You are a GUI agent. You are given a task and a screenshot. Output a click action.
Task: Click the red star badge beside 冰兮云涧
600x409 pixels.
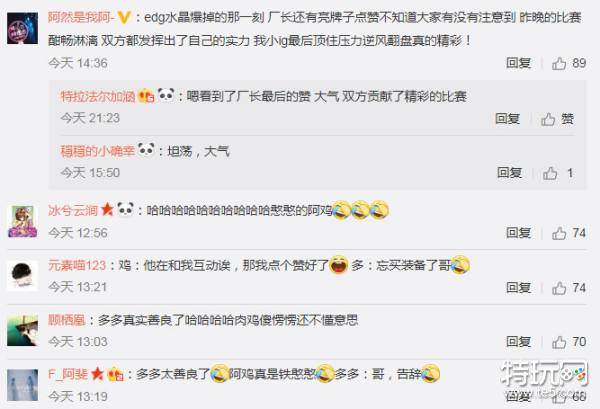point(107,210)
